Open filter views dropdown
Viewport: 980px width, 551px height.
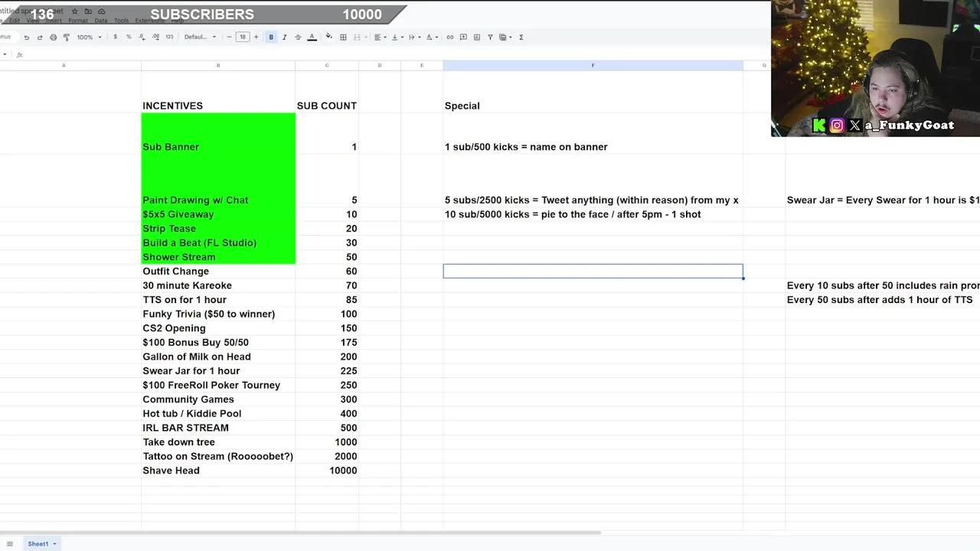[505, 37]
